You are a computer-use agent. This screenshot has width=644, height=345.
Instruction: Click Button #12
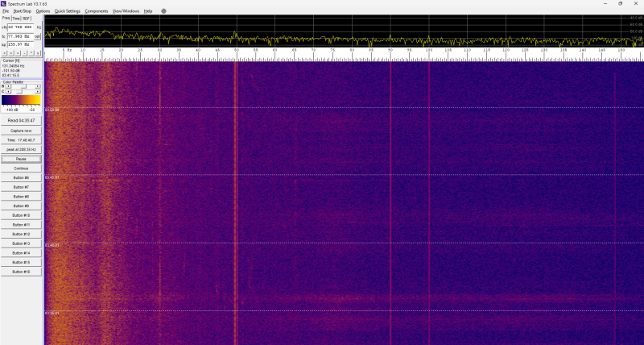pyautogui.click(x=21, y=234)
